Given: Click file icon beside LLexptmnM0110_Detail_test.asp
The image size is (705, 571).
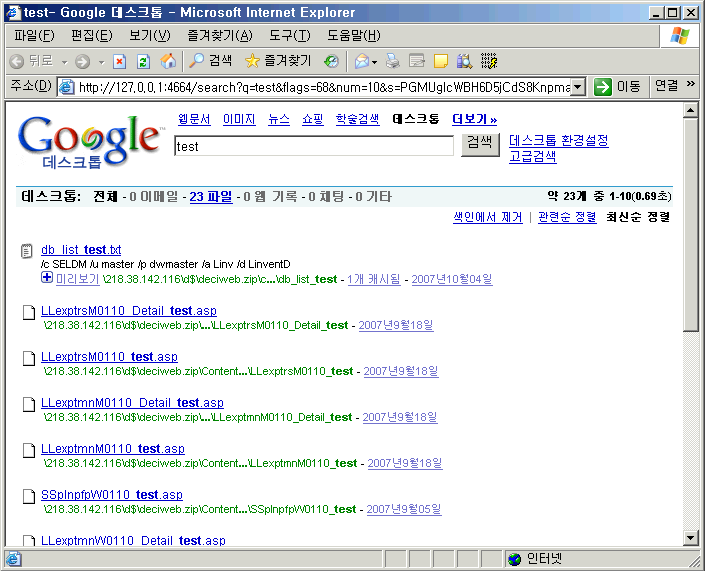Looking at the screenshot, I should (29, 404).
